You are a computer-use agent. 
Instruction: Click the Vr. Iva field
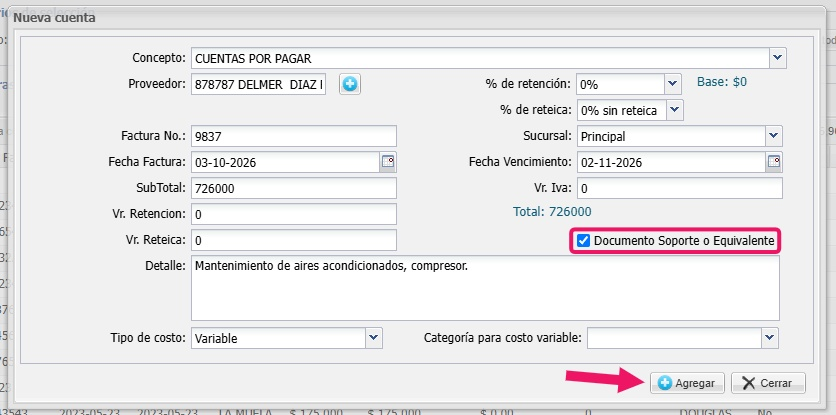pyautogui.click(x=680, y=188)
